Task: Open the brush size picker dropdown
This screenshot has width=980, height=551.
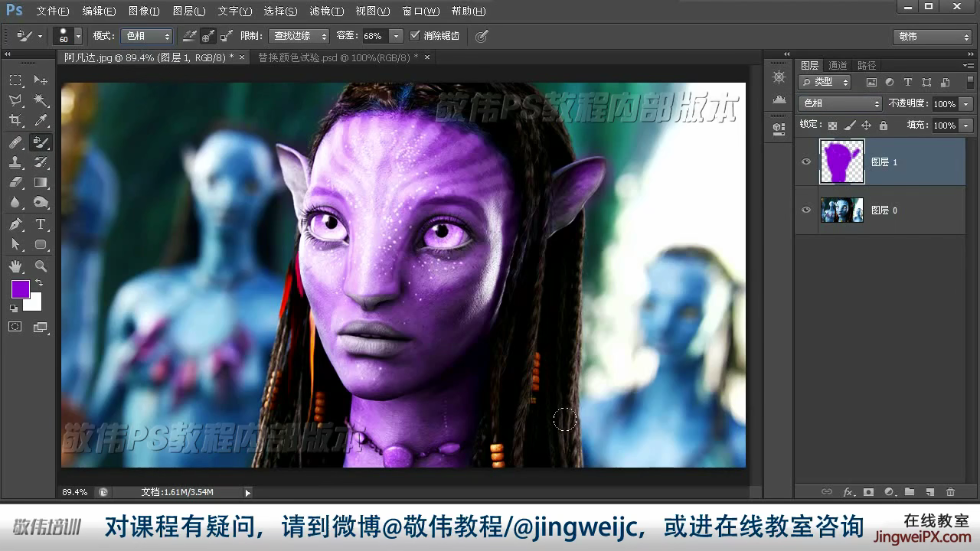Action: tap(77, 36)
